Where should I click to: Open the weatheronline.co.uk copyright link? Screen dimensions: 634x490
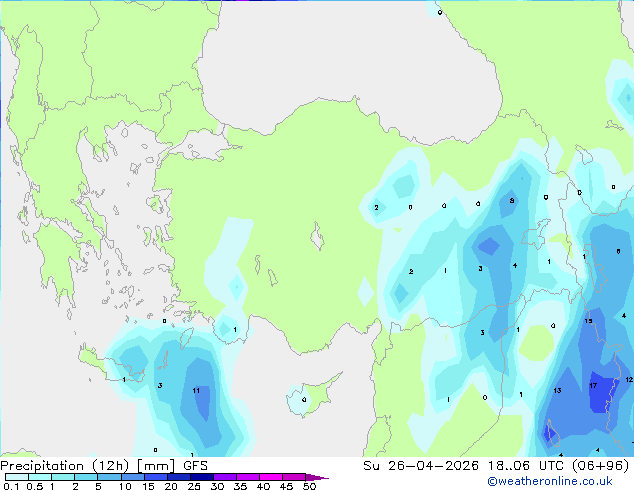tap(550, 481)
